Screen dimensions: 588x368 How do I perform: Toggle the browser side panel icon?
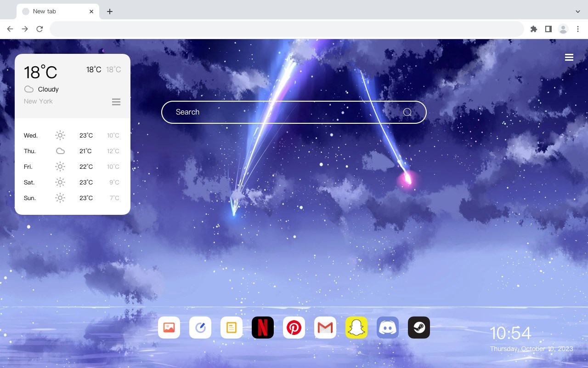548,29
